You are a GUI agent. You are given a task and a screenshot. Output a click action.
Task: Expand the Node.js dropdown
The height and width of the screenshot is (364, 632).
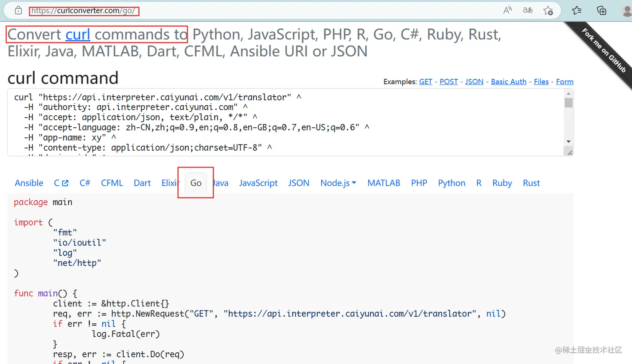click(x=338, y=183)
